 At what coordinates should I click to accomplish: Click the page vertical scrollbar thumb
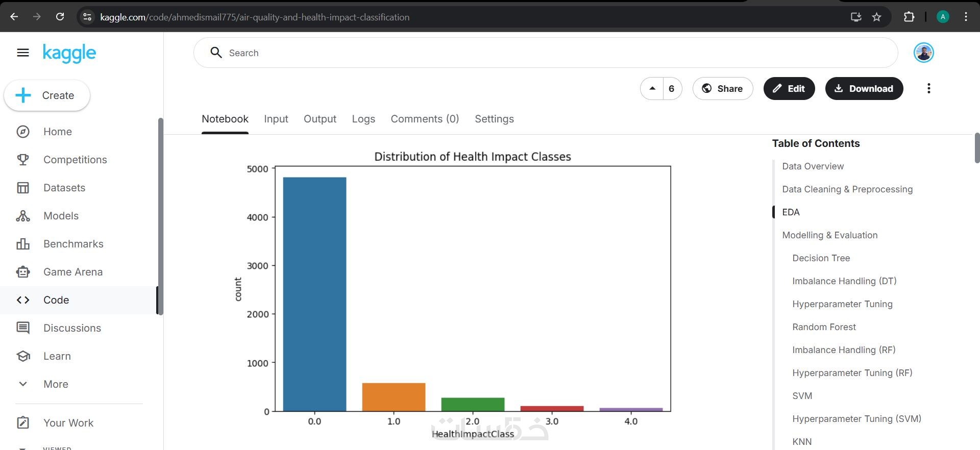point(977,148)
